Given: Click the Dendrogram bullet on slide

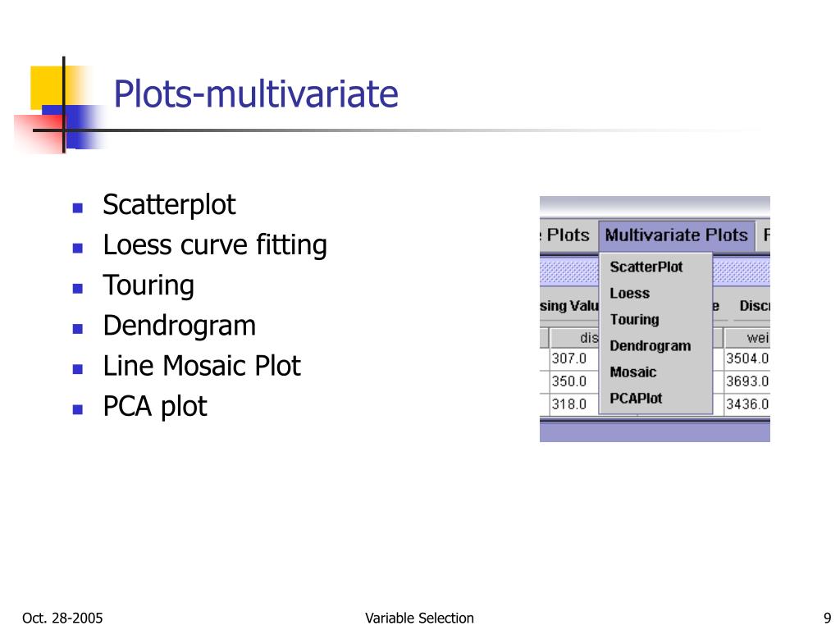Looking at the screenshot, I should tap(180, 326).
